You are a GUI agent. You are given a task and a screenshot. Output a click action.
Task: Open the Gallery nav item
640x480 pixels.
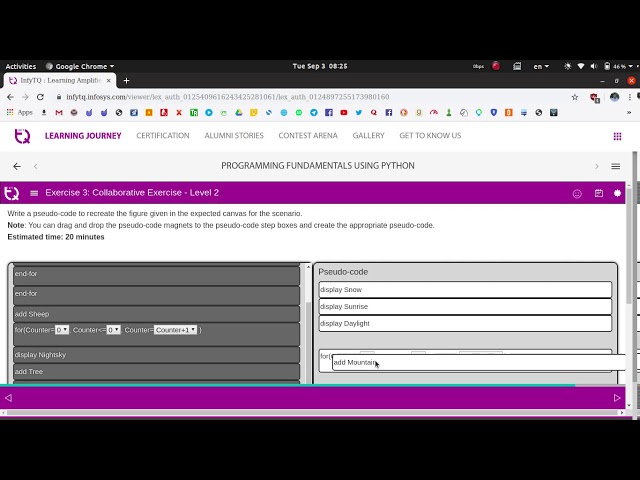[x=369, y=136]
